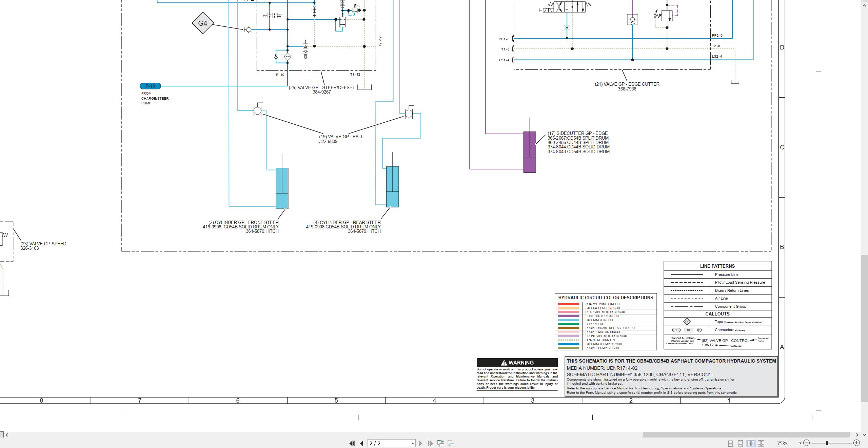The image size is (868, 448).
Task: Switch to continuous page layout
Action: [741, 443]
